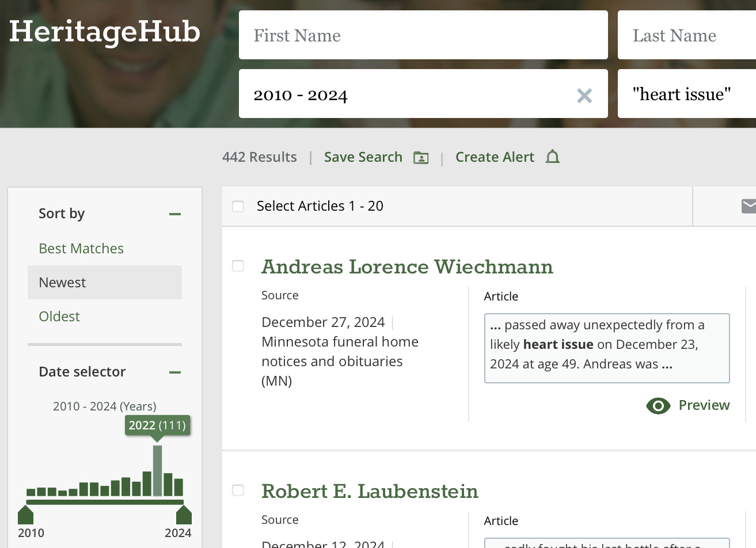The image size is (756, 548).
Task: Click the 2010 - 2024 date range field
Action: click(423, 94)
